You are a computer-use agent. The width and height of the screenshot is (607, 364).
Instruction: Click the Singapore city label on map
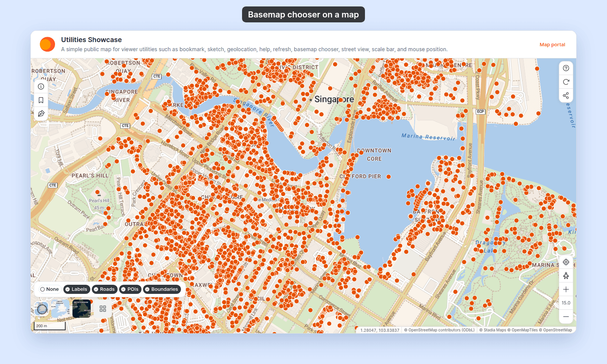(334, 99)
